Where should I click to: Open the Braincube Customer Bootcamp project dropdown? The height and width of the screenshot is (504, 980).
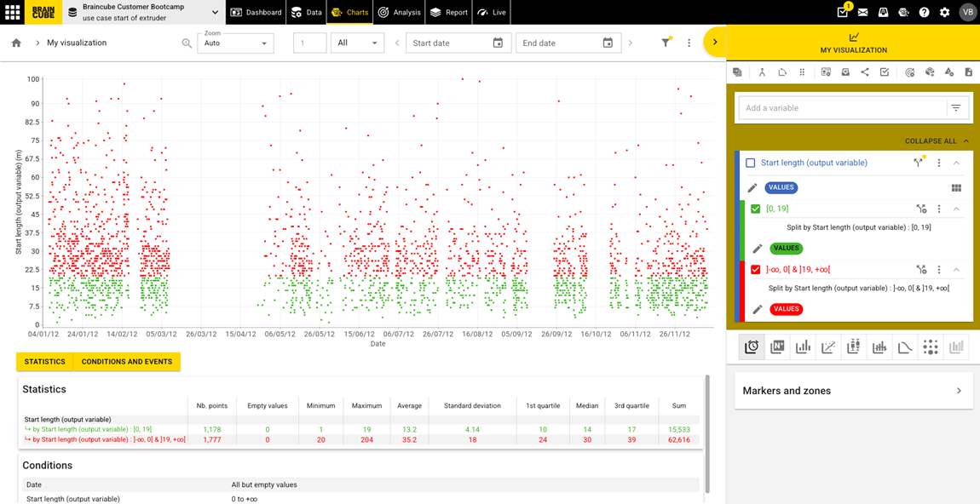point(215,12)
